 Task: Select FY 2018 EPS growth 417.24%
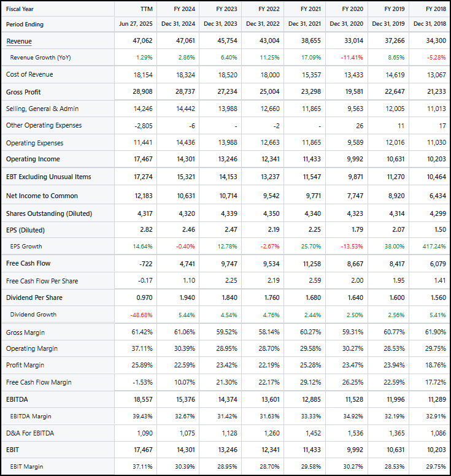pos(434,246)
